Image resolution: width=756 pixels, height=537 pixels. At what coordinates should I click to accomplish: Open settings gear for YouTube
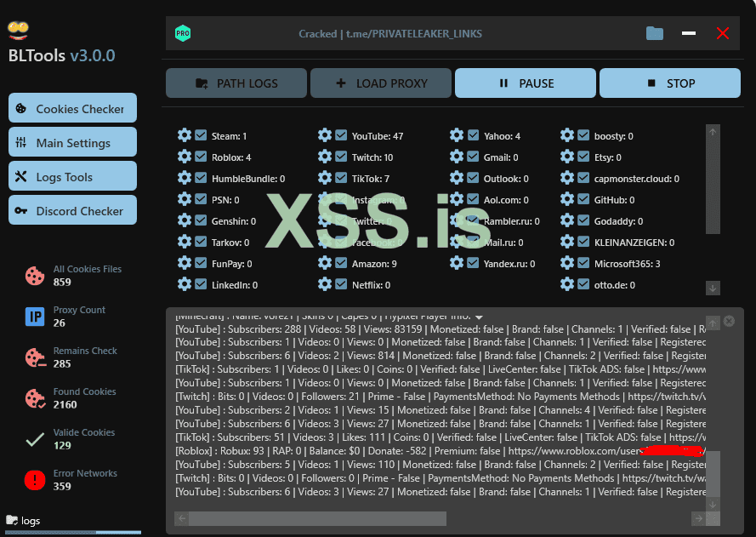[x=325, y=135]
